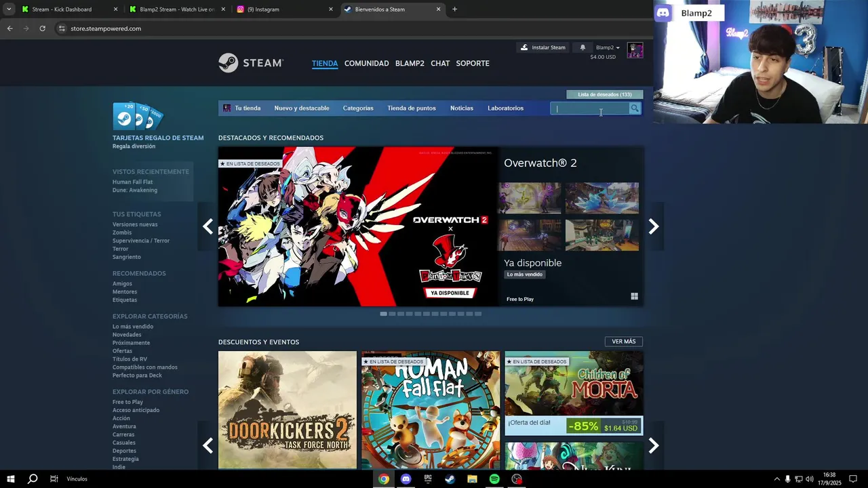Click the $4.00 USD wallet balance
Image resolution: width=868 pixels, height=488 pixels.
[x=603, y=57]
